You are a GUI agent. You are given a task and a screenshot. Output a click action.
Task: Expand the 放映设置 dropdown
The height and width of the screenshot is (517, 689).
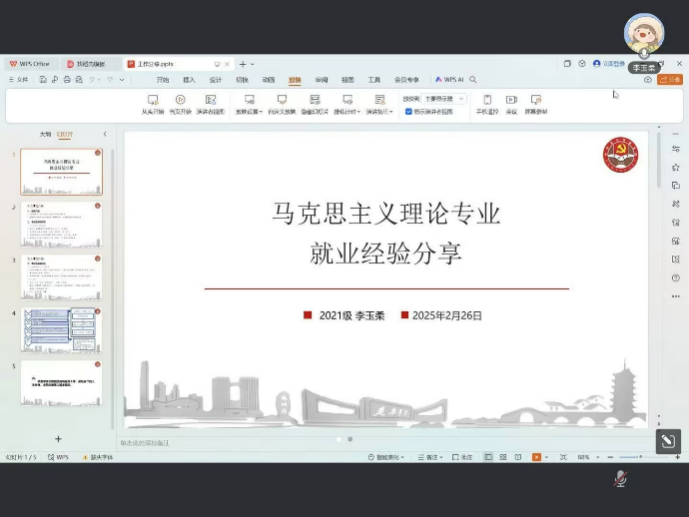pos(248,112)
